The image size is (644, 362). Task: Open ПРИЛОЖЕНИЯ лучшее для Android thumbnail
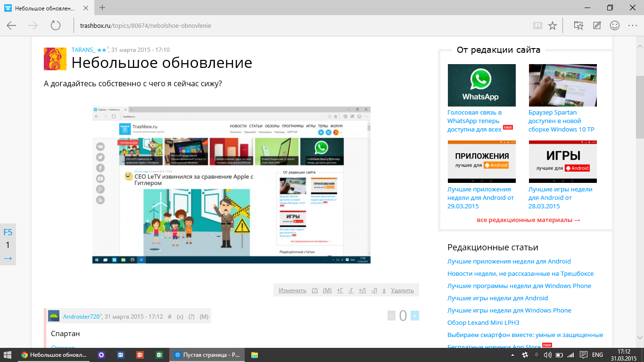coord(481,162)
